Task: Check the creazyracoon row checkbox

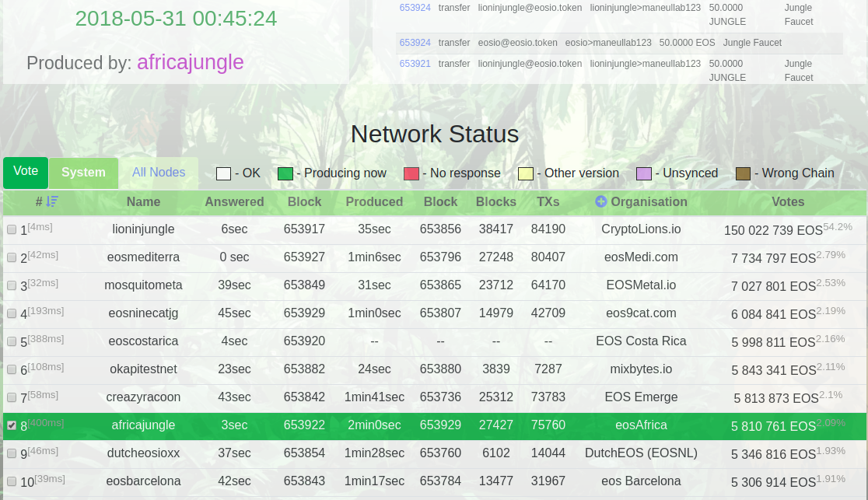Action: click(x=12, y=397)
